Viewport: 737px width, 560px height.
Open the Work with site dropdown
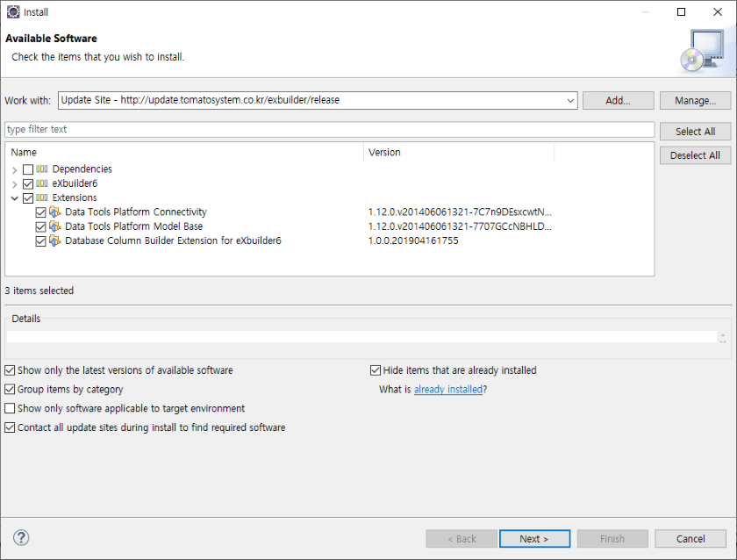tap(570, 100)
